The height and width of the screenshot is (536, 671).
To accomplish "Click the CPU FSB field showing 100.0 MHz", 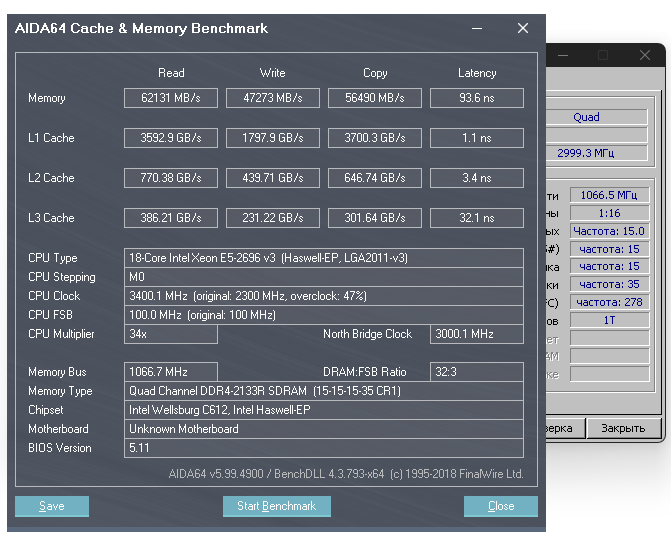I will coord(324,315).
